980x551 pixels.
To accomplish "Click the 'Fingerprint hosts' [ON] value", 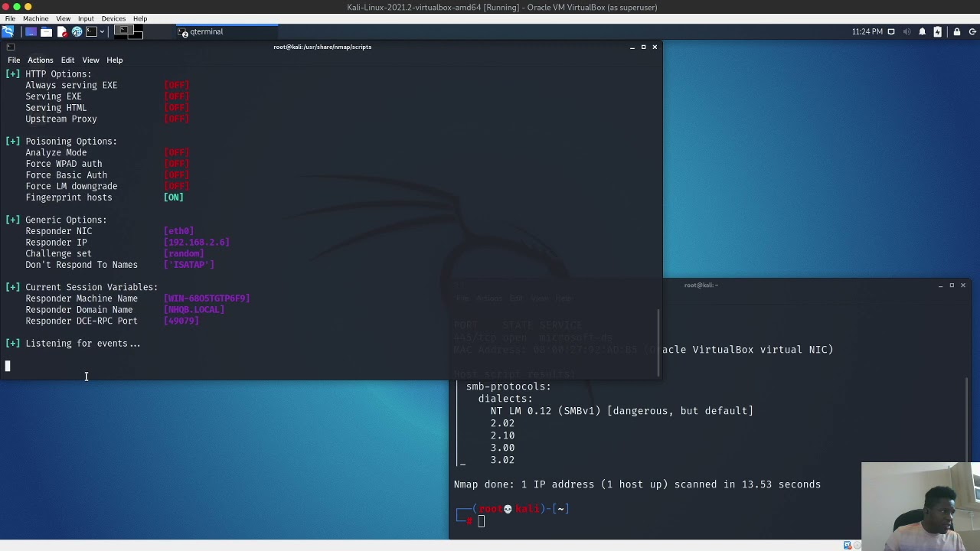I will tap(174, 197).
